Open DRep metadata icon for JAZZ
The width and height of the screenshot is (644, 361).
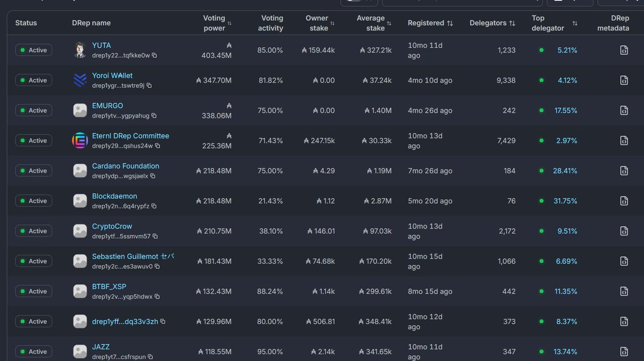pyautogui.click(x=624, y=351)
